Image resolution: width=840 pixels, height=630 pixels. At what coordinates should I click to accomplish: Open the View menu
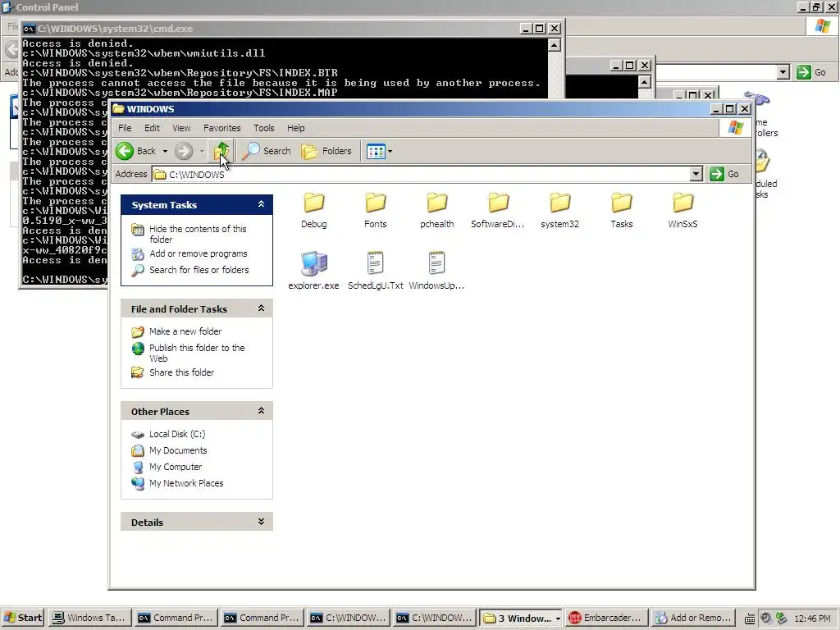coord(181,128)
